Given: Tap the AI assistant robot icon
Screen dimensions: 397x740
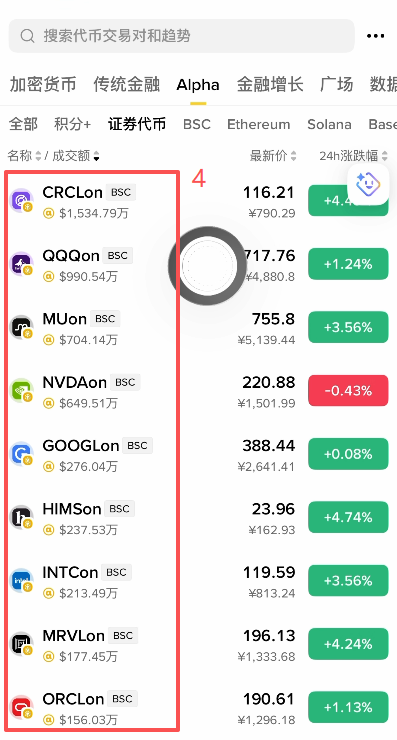Looking at the screenshot, I should click(368, 185).
